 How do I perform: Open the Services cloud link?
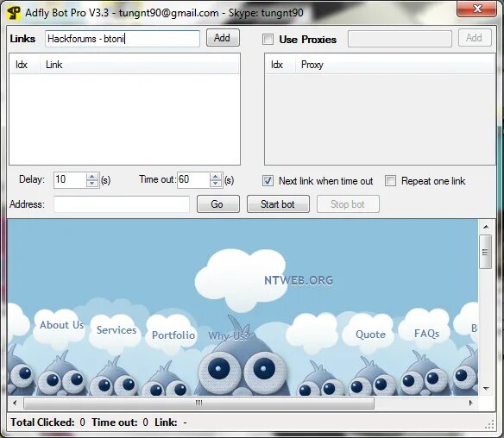click(x=117, y=329)
